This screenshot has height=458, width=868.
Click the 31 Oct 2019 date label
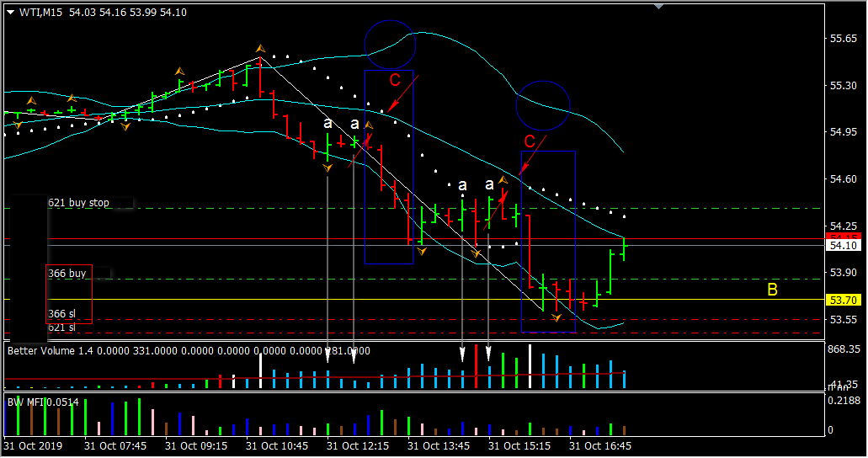33,446
